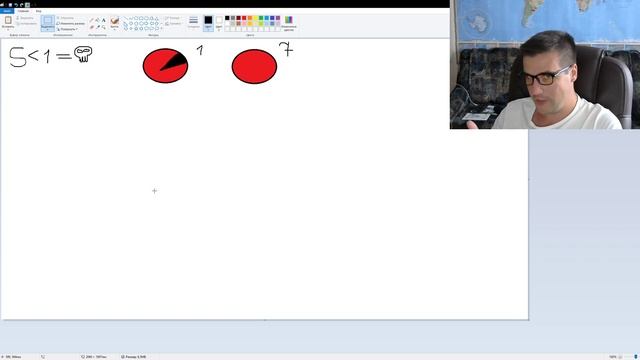Select the Color 2 background box
This screenshot has width=640, height=360.
point(219,23)
